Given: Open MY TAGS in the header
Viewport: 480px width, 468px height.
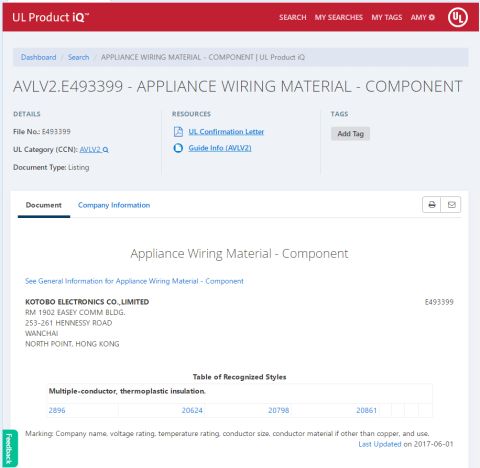Looking at the screenshot, I should click(387, 17).
